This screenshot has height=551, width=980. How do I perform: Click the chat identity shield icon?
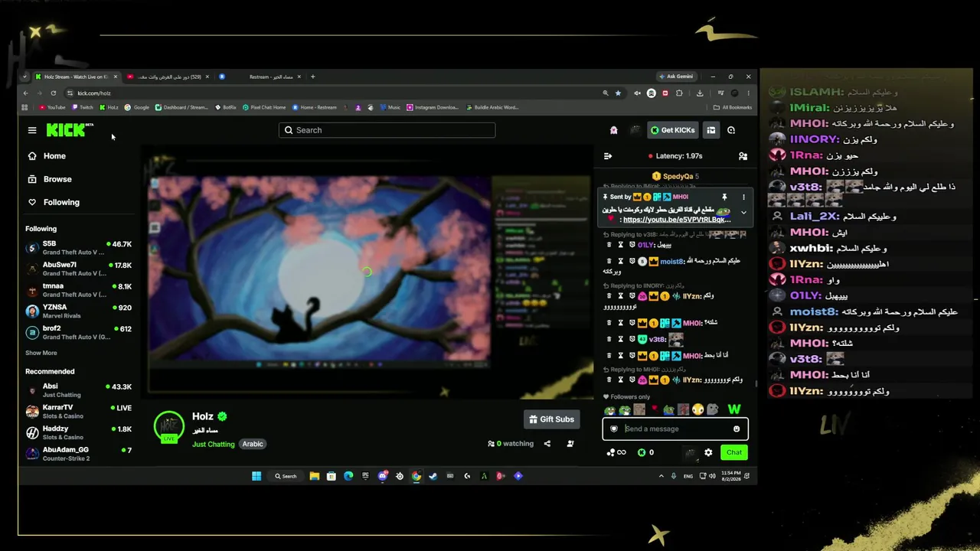click(613, 429)
